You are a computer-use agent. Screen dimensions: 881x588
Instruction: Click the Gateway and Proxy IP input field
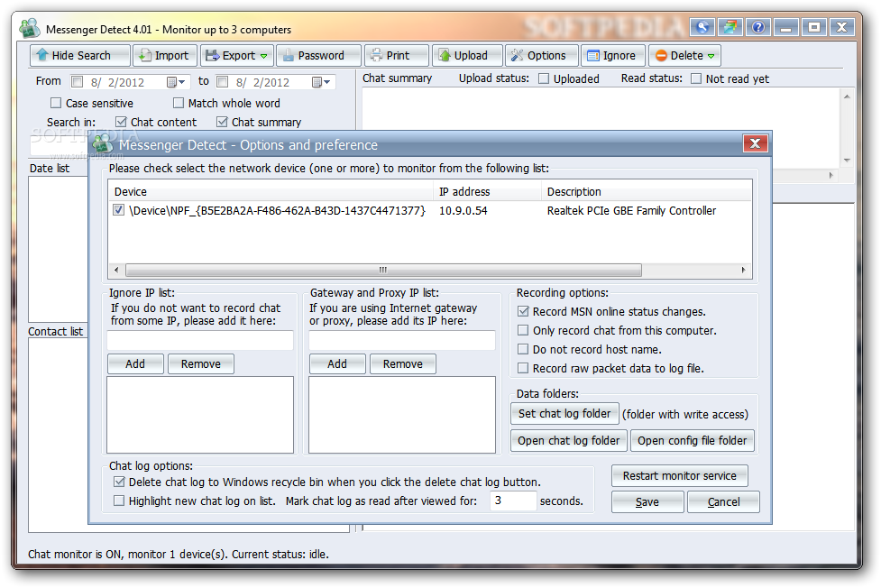(x=402, y=340)
